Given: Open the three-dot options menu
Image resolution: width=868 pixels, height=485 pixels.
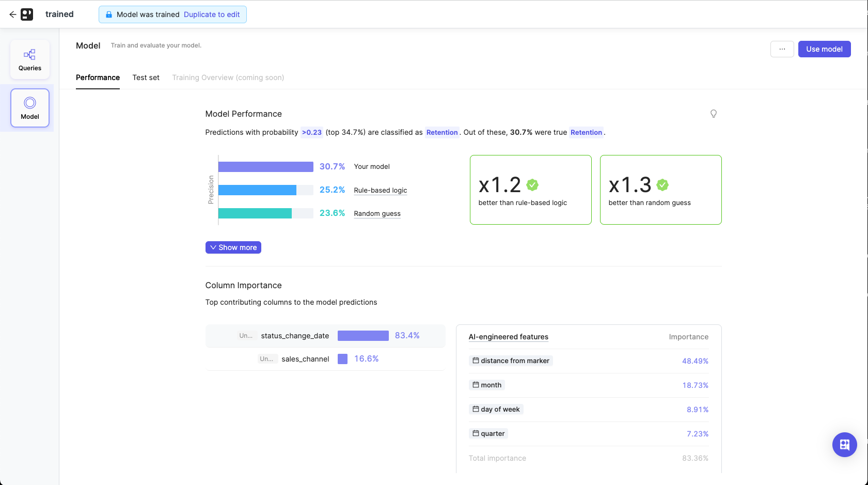Looking at the screenshot, I should coord(782,49).
